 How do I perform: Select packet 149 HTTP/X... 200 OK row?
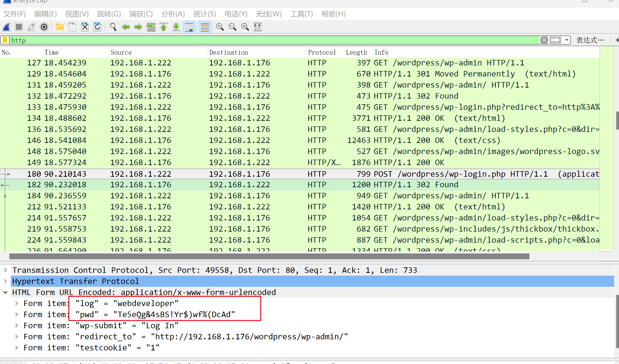coord(300,163)
